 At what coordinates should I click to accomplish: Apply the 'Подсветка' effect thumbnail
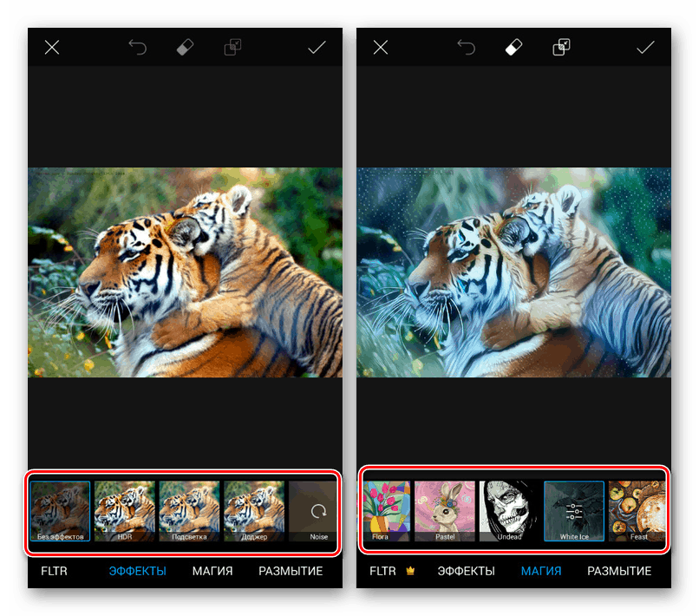[189, 511]
